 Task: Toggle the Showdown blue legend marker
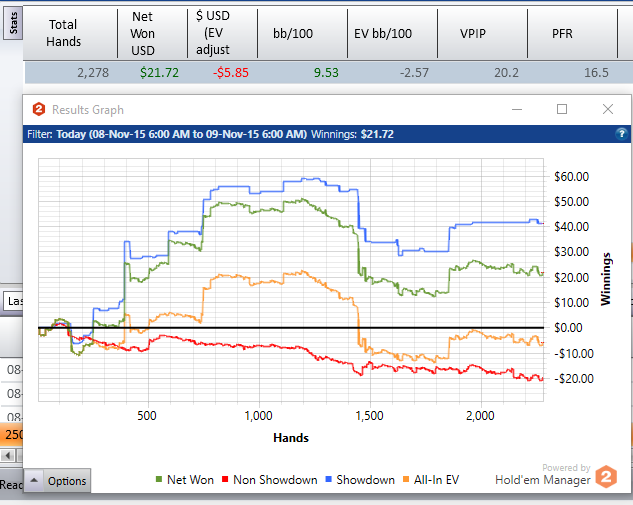click(x=328, y=480)
